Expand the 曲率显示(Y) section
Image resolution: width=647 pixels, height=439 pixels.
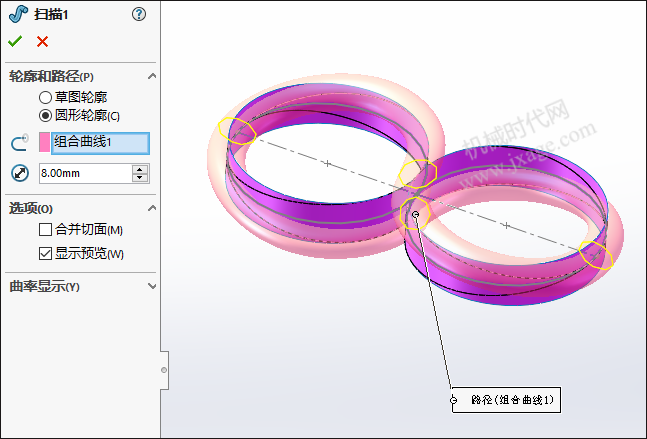pos(152,286)
